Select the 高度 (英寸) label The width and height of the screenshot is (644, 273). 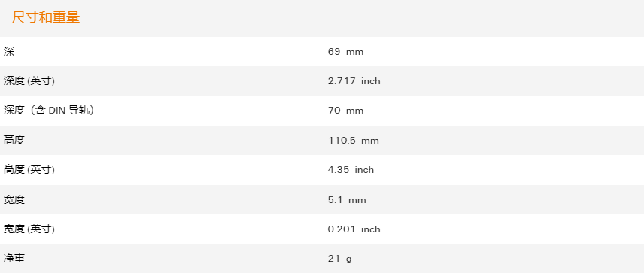[x=29, y=169]
